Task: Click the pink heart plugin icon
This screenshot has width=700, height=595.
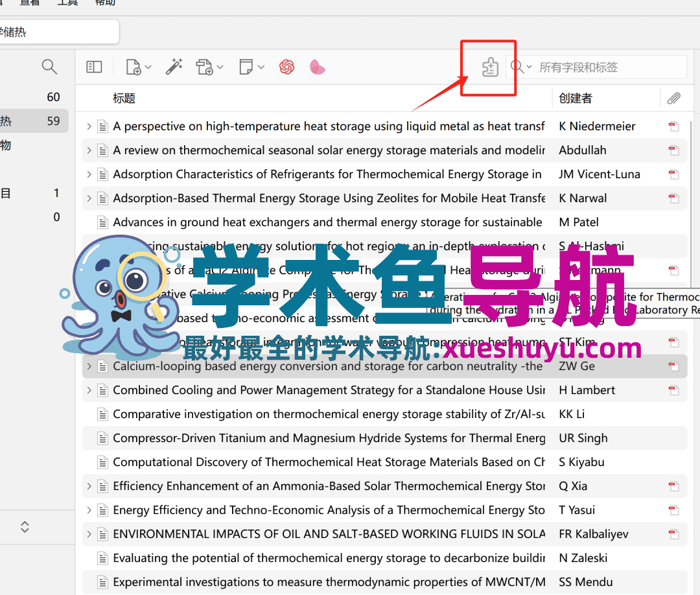Action: [x=317, y=67]
